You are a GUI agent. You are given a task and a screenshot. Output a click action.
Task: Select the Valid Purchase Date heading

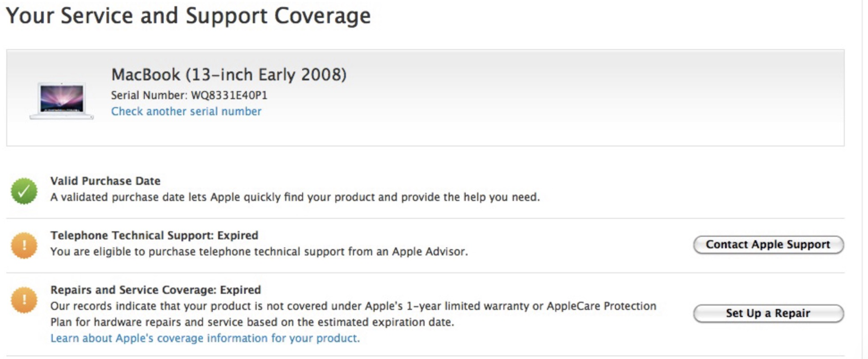tap(105, 181)
